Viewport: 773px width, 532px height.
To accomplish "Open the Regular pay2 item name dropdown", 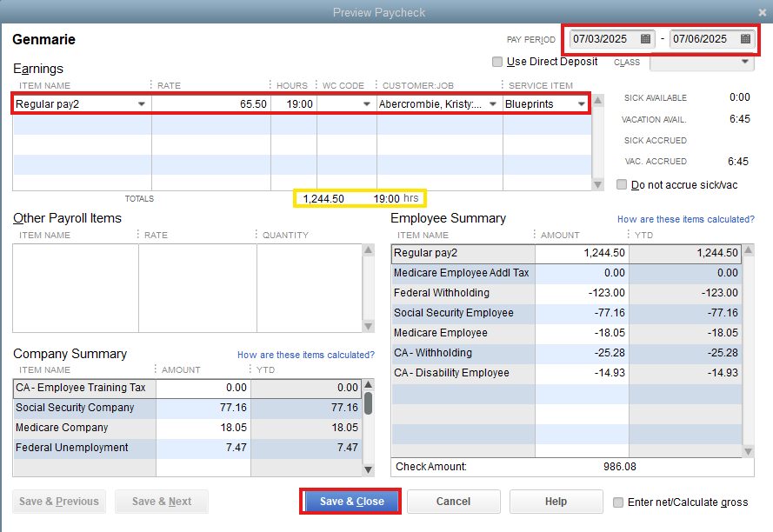I will coord(142,104).
